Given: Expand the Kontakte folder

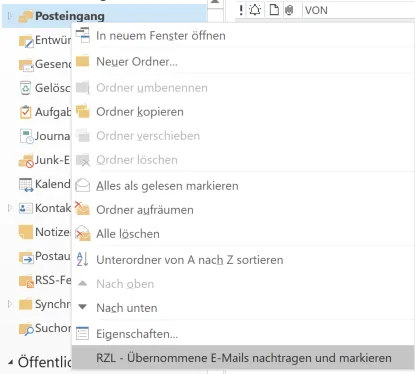Looking at the screenshot, I should pos(10,208).
